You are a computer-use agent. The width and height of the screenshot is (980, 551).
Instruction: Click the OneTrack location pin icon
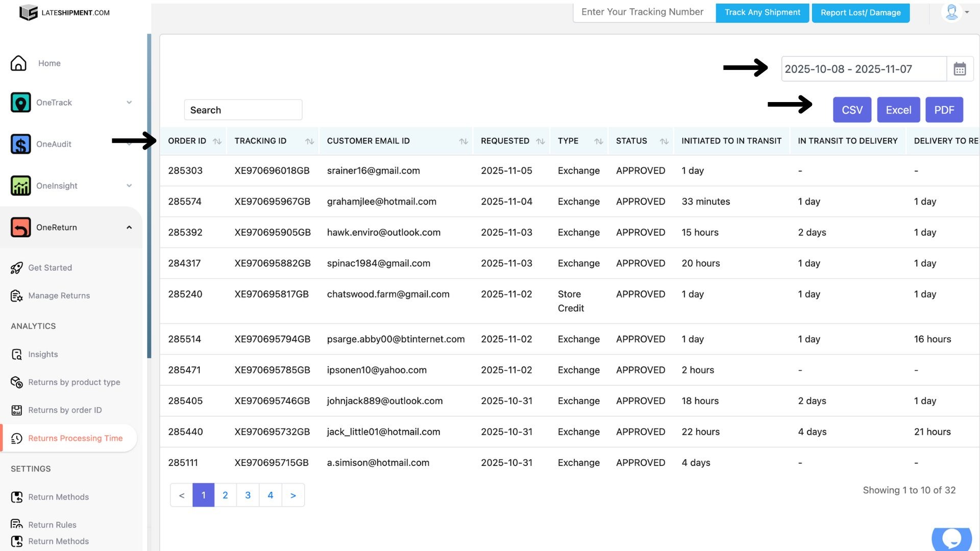20,103
